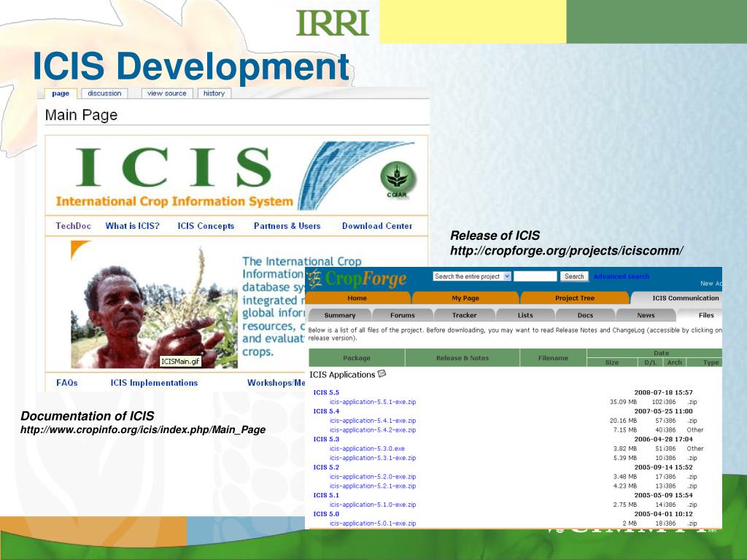Open the ICIS 5.4 release link
The width and height of the screenshot is (747, 560).
point(326,411)
